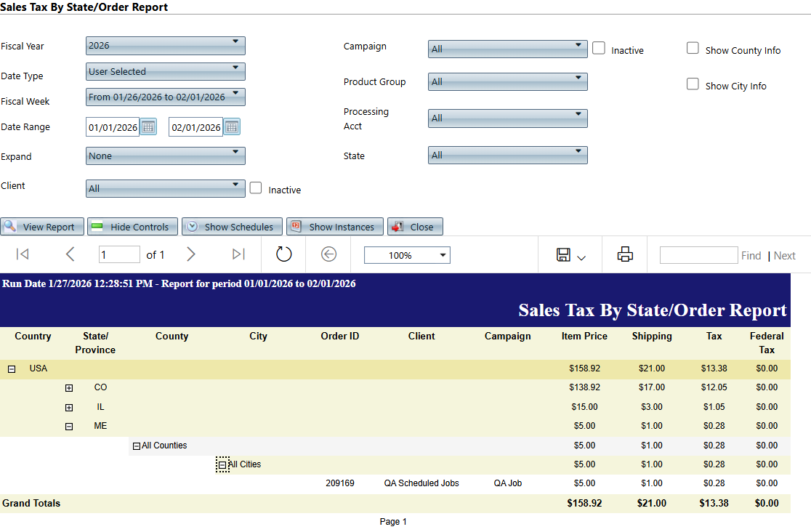This screenshot has height=532, width=811.
Task: Open the end date calendar picker
Action: (232, 127)
